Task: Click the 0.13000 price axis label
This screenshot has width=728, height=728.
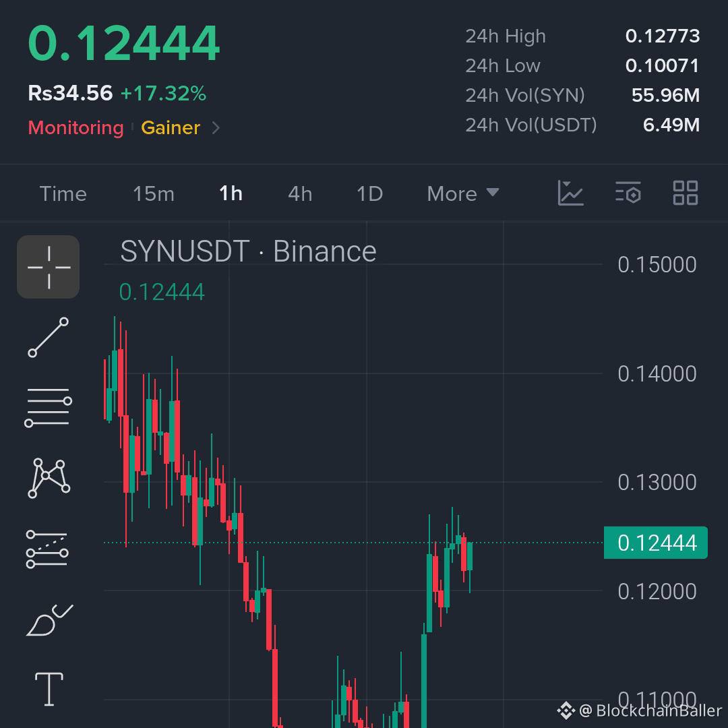Action: 657,483
